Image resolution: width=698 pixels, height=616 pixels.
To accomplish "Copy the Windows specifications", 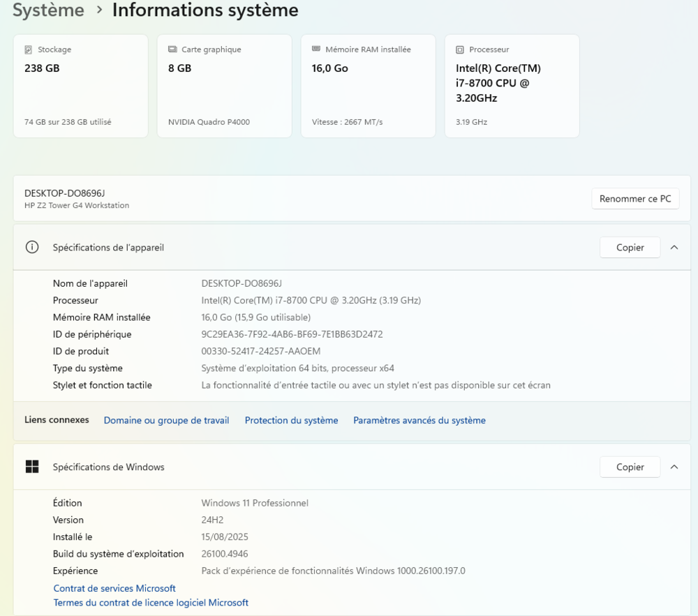I will (630, 467).
